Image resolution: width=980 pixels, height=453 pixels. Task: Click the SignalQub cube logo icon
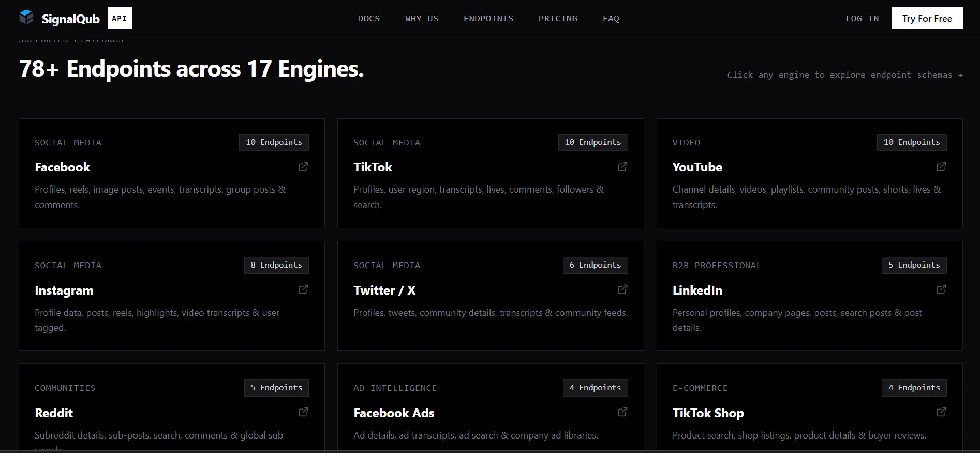pyautogui.click(x=26, y=18)
